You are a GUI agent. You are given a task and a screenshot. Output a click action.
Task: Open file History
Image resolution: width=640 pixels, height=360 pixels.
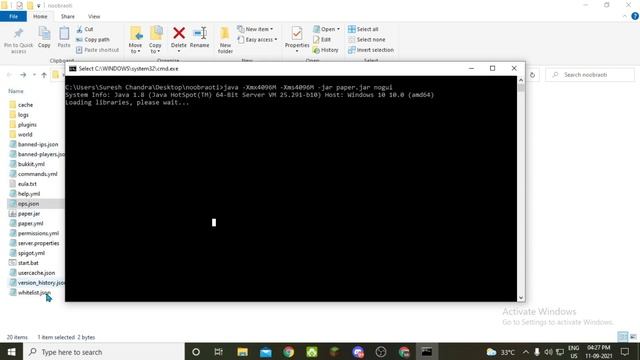(x=325, y=50)
